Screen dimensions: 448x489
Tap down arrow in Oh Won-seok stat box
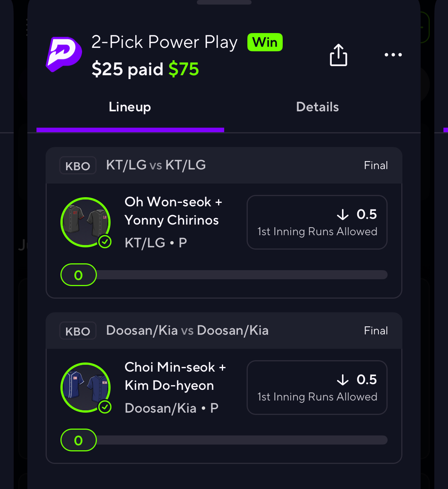pos(343,214)
